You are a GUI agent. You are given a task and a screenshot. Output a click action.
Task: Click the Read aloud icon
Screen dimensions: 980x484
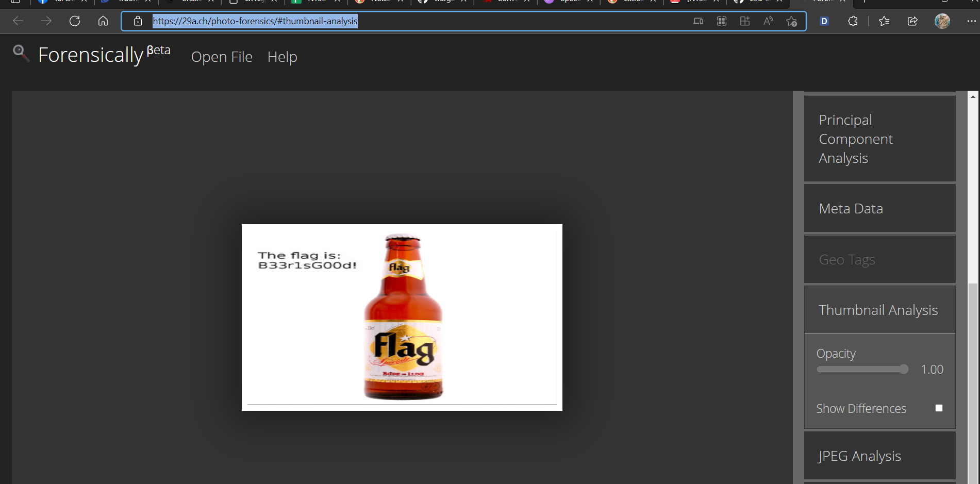[x=768, y=21]
